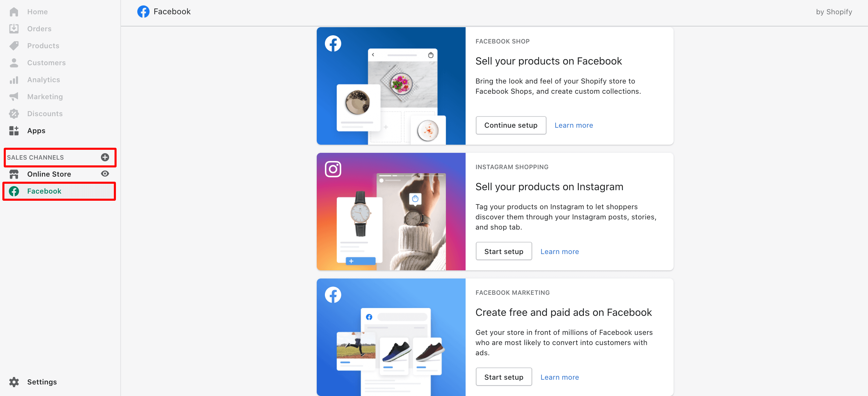The width and height of the screenshot is (868, 396).
Task: Open the Settings gear icon
Action: (14, 382)
